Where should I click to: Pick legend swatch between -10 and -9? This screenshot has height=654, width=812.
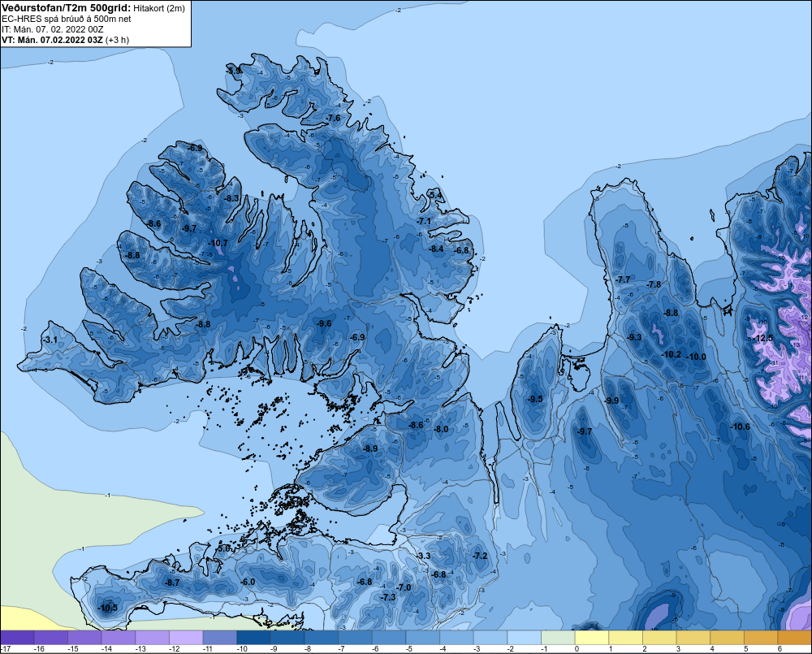click(x=253, y=638)
